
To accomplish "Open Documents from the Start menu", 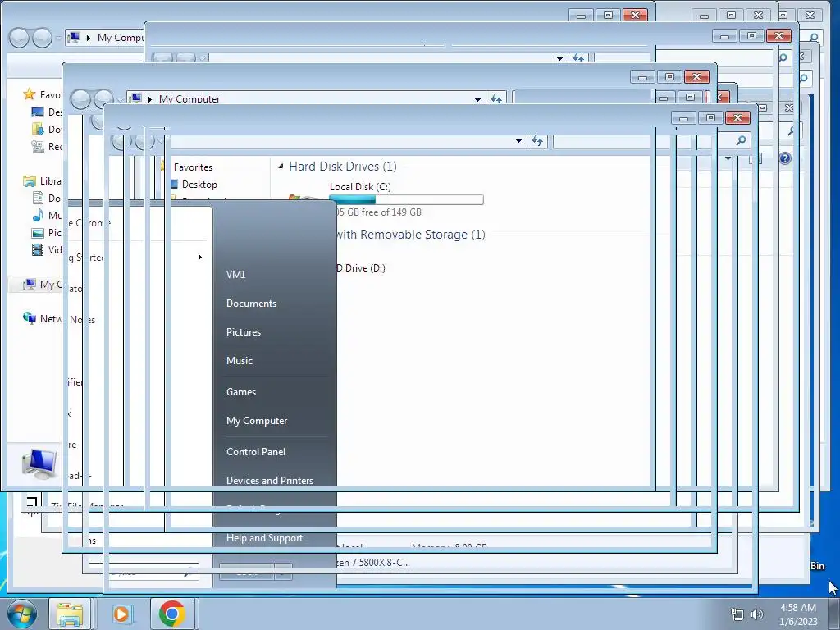I will point(251,304).
